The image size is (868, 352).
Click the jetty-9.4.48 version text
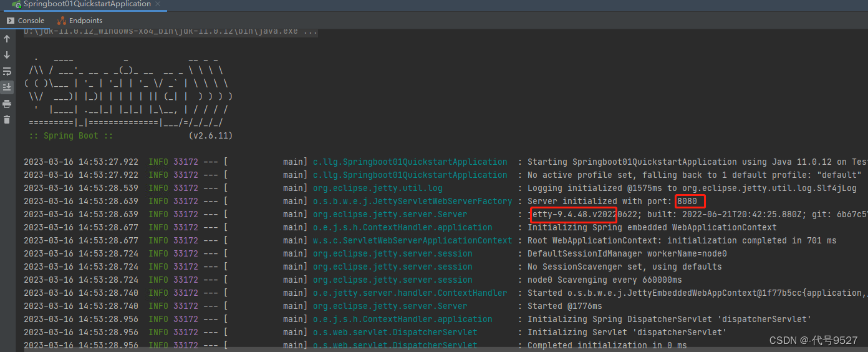tap(572, 215)
